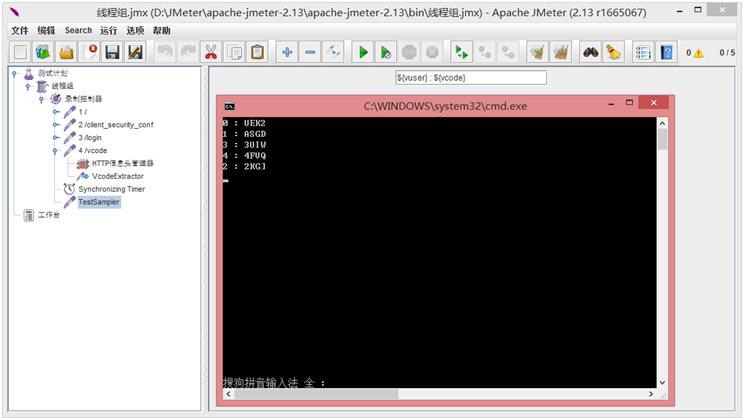Select the Synchronizing Timer item
This screenshot has height=420, width=744.
click(112, 189)
